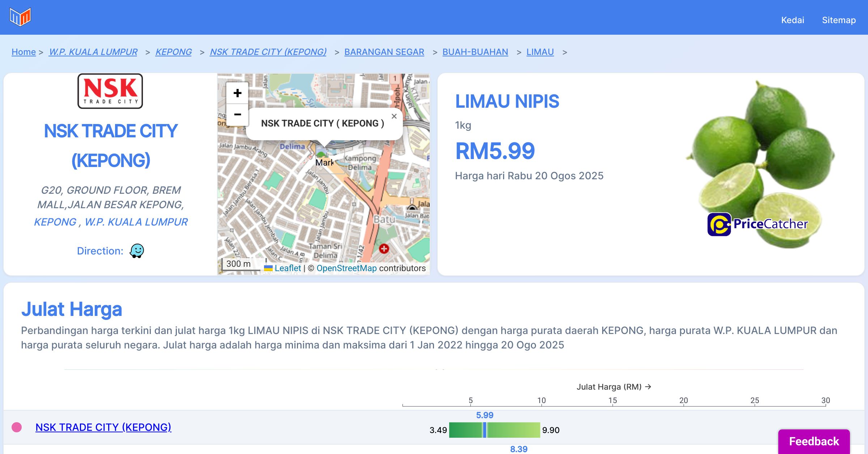The width and height of the screenshot is (868, 454).
Task: Open the LIMAU breadcrumb link
Action: pyautogui.click(x=540, y=52)
